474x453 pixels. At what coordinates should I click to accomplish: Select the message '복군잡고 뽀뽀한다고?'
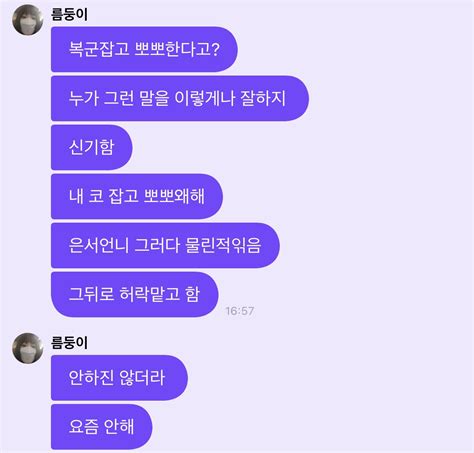click(x=144, y=49)
